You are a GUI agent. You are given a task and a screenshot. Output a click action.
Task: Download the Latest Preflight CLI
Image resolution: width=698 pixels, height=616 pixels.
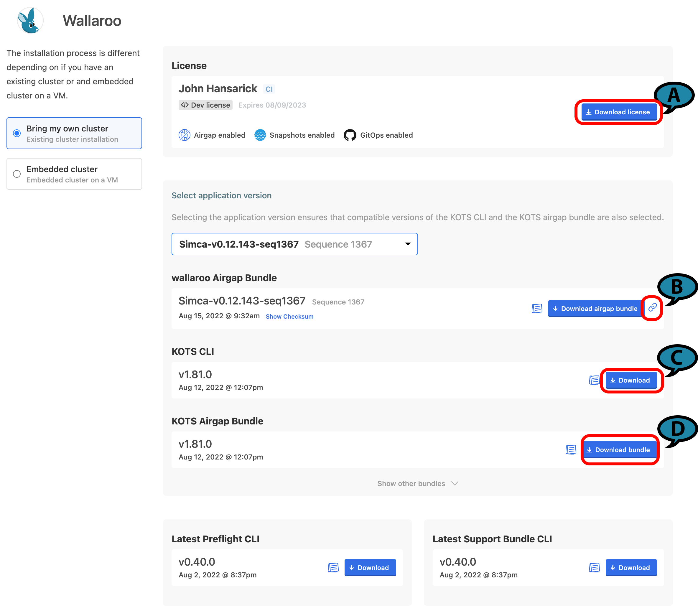click(370, 567)
